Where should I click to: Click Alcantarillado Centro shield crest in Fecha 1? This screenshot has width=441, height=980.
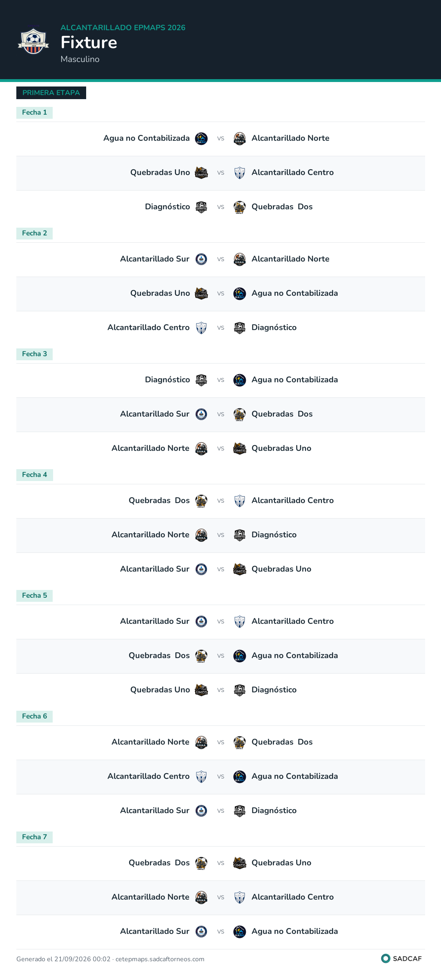click(x=240, y=173)
